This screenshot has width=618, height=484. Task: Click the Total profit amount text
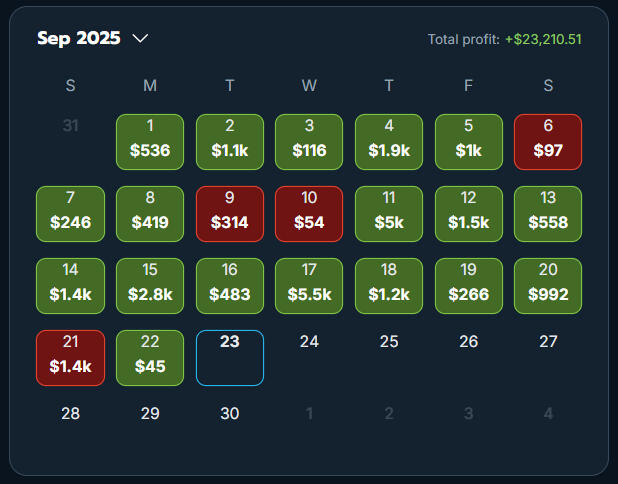click(543, 40)
